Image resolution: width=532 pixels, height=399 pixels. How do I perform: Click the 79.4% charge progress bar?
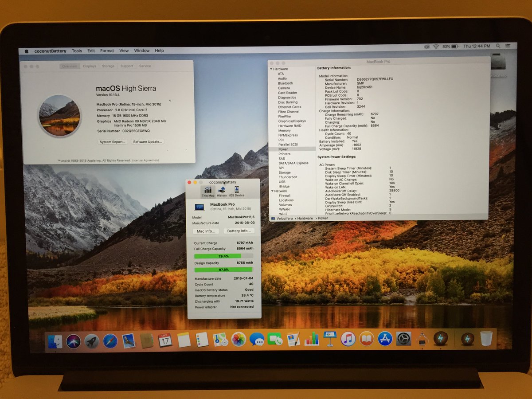pyautogui.click(x=224, y=256)
